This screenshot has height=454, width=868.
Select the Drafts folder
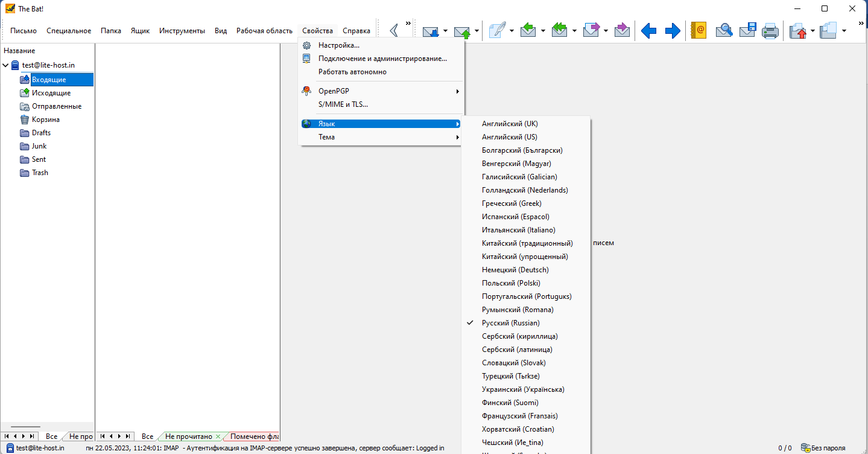coord(41,133)
